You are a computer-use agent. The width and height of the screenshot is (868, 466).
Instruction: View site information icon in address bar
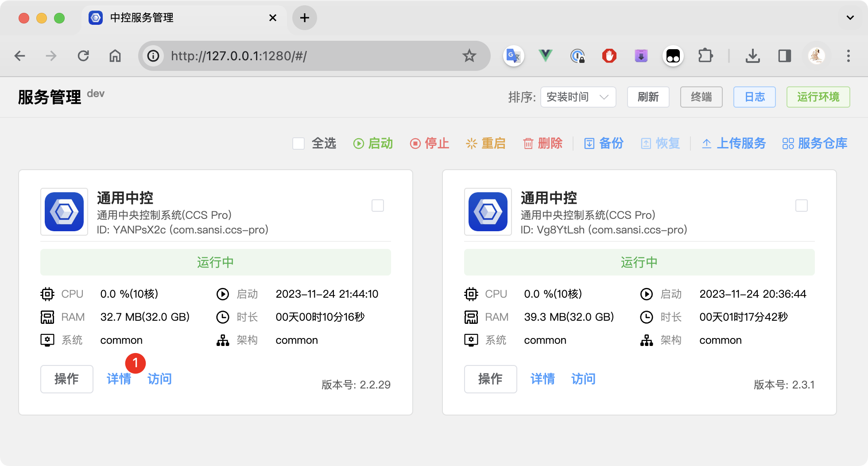point(153,56)
